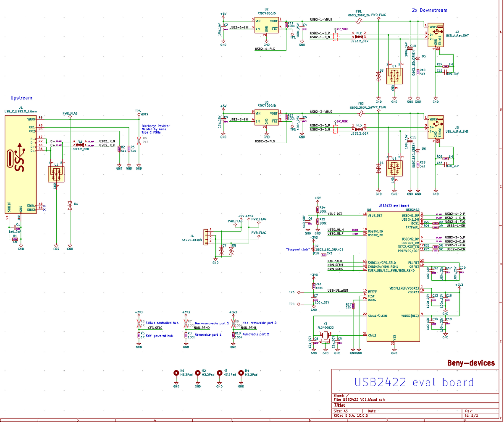
Task: Select diode D8 near J4
Action: pos(231,251)
